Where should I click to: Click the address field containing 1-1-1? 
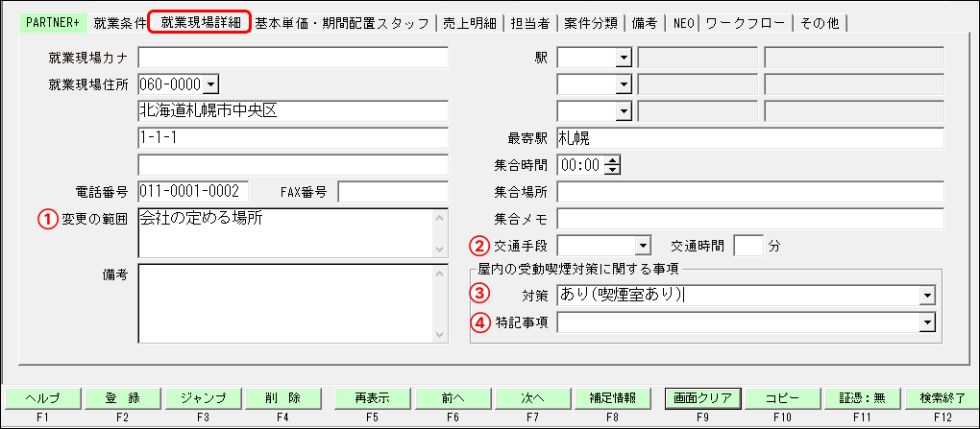[293, 138]
